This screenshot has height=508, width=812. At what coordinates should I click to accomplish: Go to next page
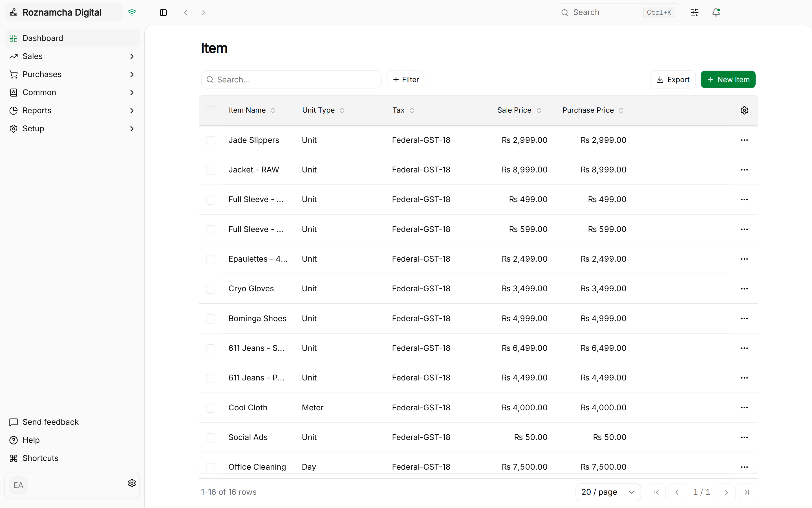point(727,492)
